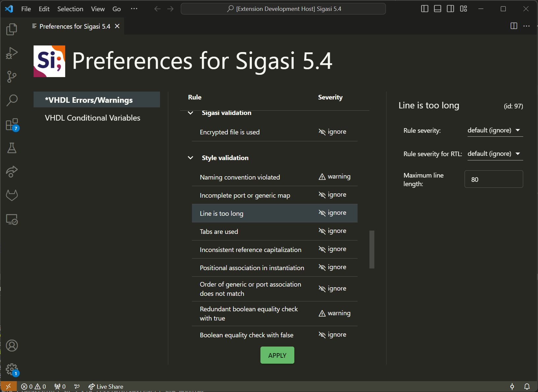Click the status bar sync icon
The width and height of the screenshot is (538, 392).
[77, 386]
